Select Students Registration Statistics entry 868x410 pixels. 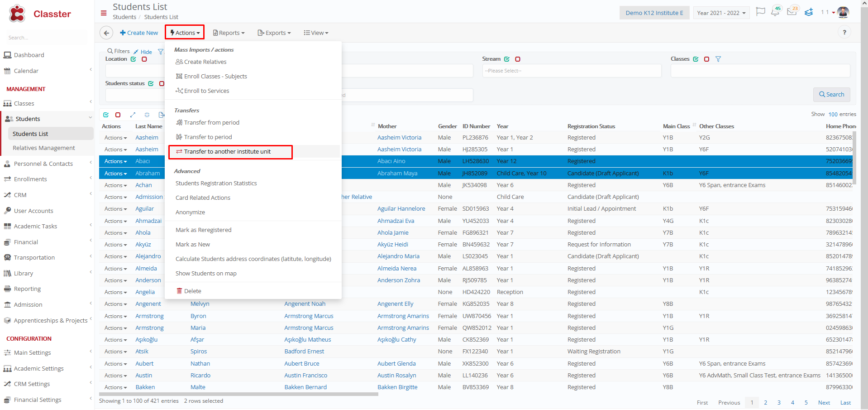(216, 183)
